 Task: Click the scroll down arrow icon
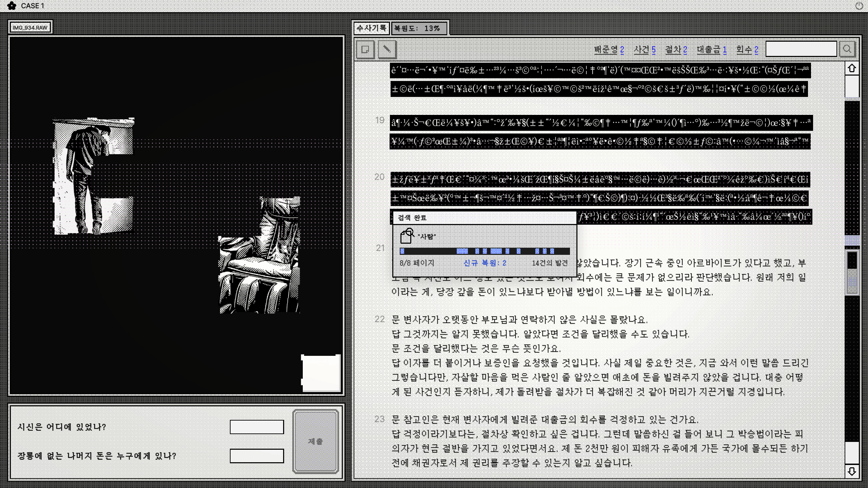(x=852, y=471)
